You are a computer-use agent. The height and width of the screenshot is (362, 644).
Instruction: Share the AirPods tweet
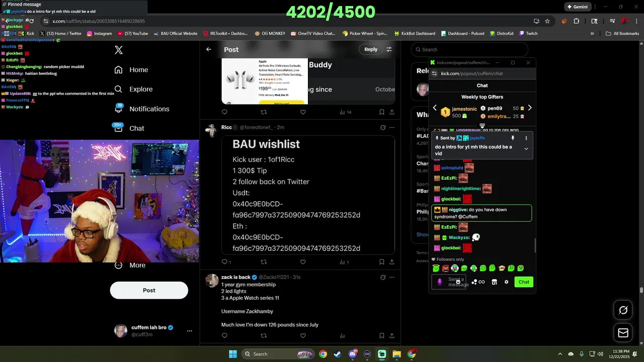tap(392, 112)
